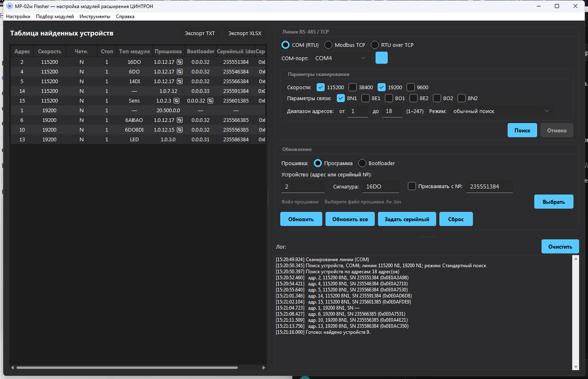Enable the 38400 speed checkbox
The width and height of the screenshot is (588, 379).
pos(352,87)
